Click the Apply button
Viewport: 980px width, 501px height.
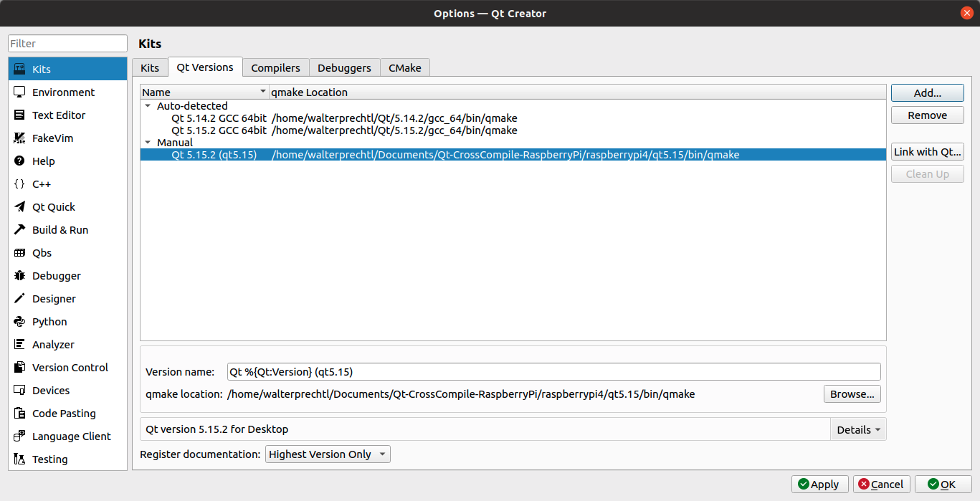coord(820,485)
